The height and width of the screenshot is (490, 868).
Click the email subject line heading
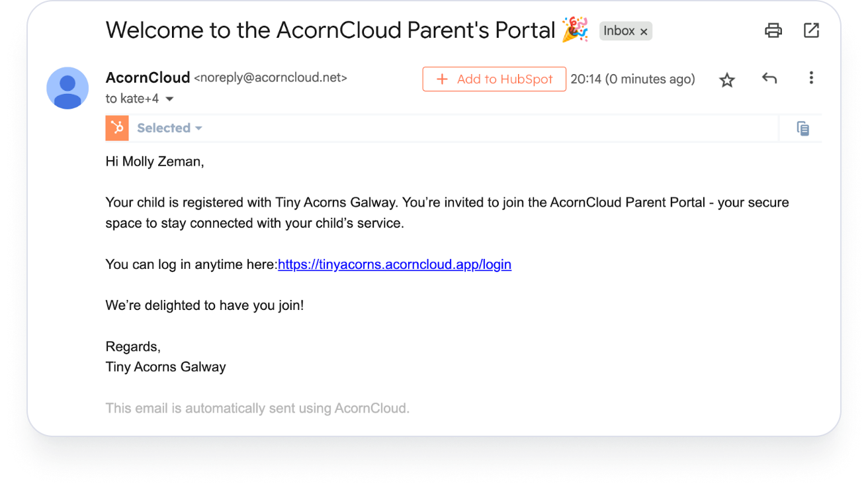click(x=329, y=30)
